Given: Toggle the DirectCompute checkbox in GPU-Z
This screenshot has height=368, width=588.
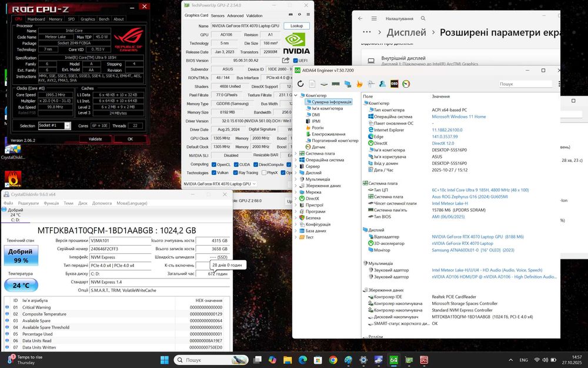Looking at the screenshot, I should 255,164.
